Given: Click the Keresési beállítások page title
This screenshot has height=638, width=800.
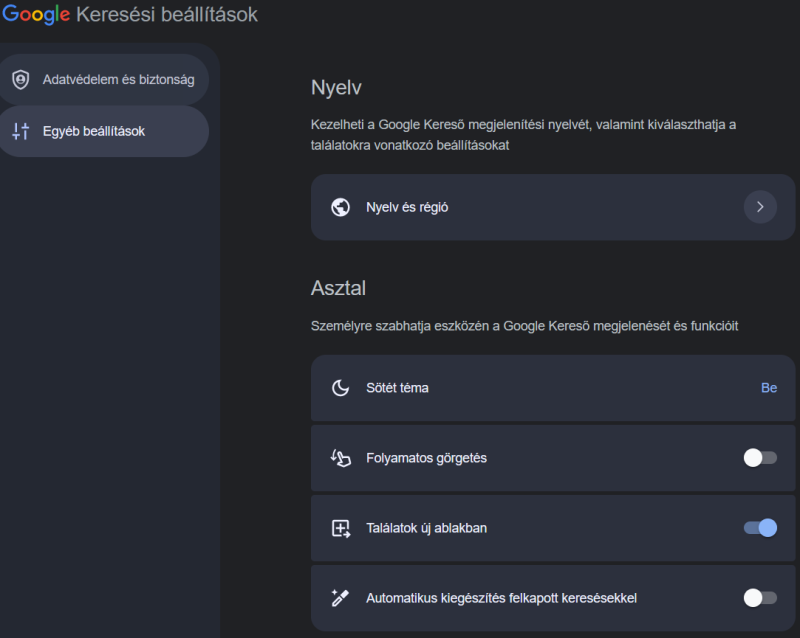Looking at the screenshot, I should (x=167, y=14).
